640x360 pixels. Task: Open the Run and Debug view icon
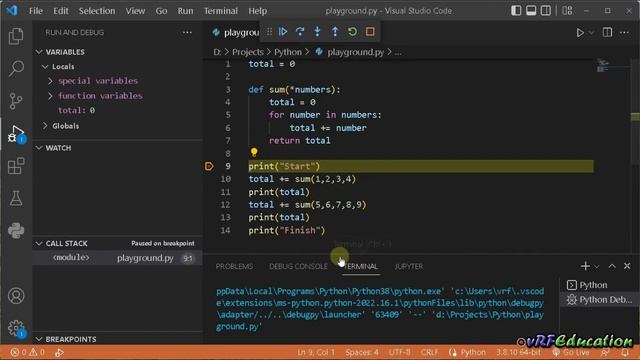(16, 134)
